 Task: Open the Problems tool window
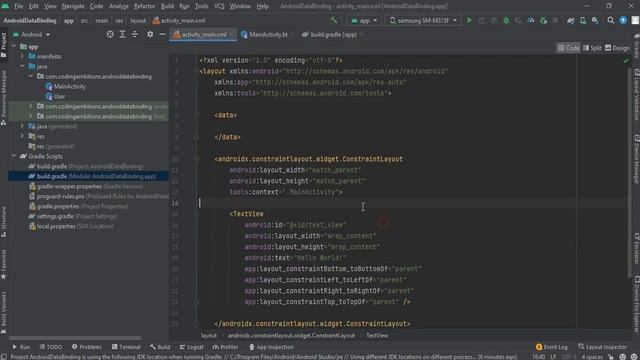coord(87,347)
